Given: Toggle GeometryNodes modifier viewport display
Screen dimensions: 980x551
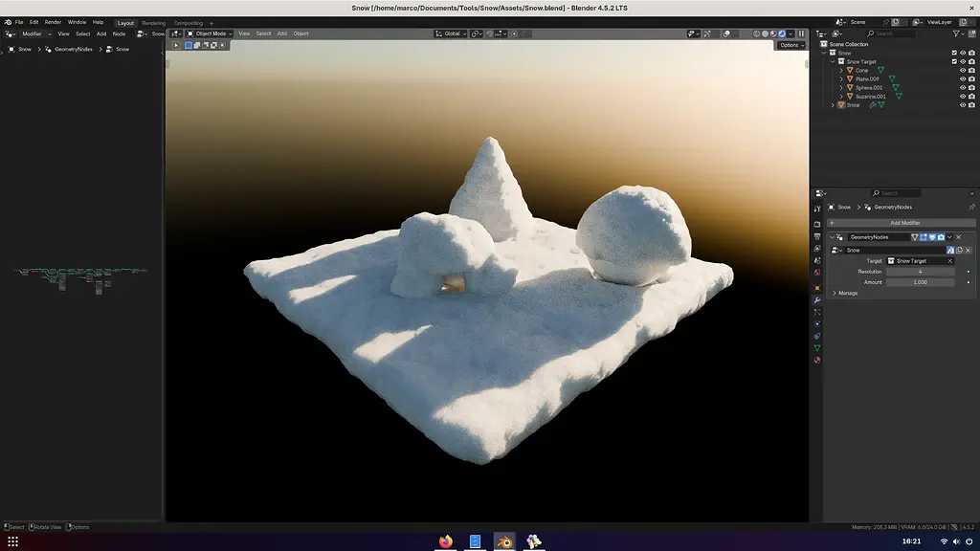Looking at the screenshot, I should coord(932,237).
